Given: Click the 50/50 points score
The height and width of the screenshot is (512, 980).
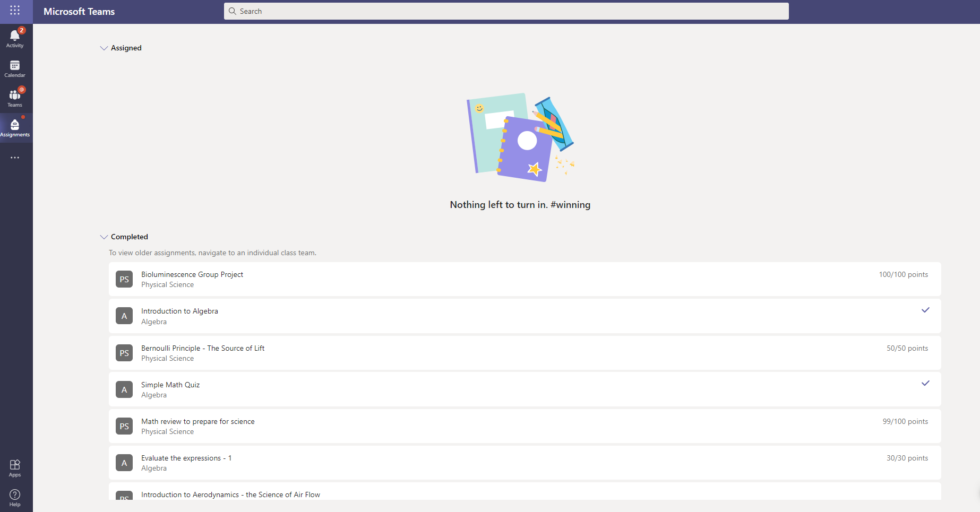Looking at the screenshot, I should pyautogui.click(x=907, y=348).
